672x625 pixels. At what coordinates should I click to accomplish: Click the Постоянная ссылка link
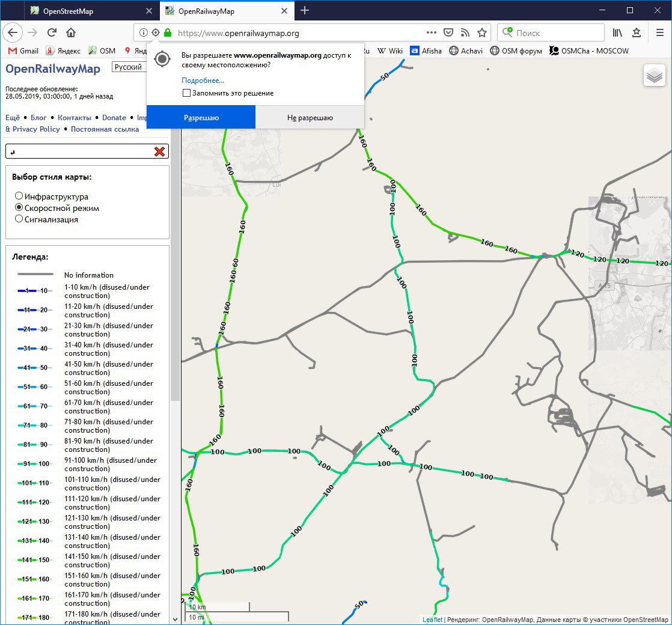[105, 129]
